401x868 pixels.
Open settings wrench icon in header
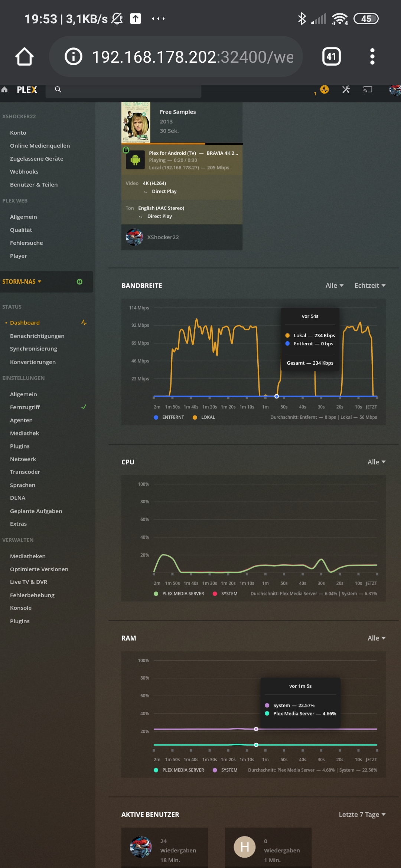point(346,89)
